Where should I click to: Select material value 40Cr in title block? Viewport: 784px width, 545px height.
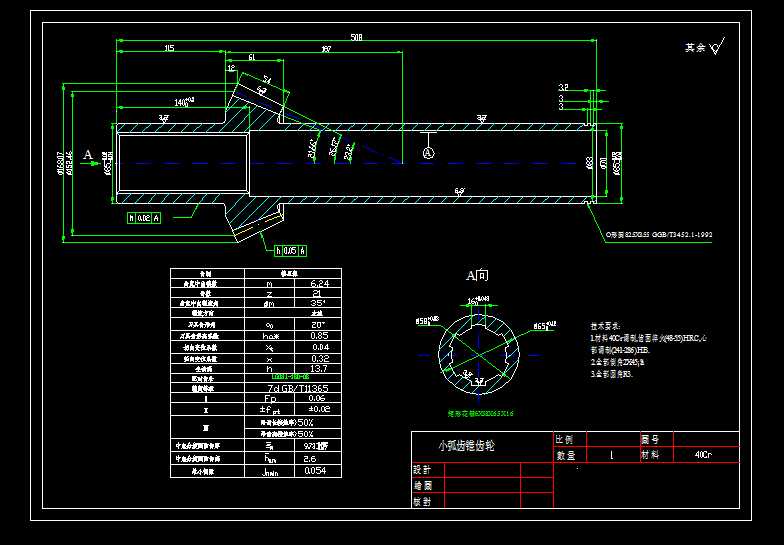point(703,454)
